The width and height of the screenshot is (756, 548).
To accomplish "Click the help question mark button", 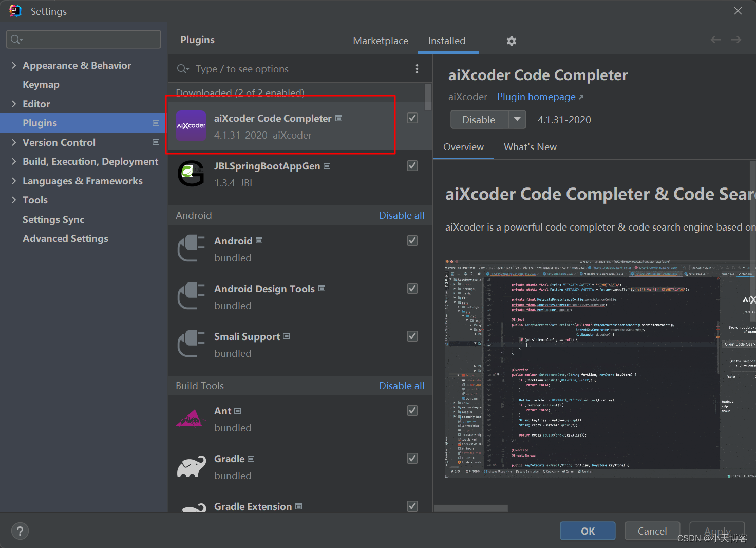I will (x=20, y=531).
